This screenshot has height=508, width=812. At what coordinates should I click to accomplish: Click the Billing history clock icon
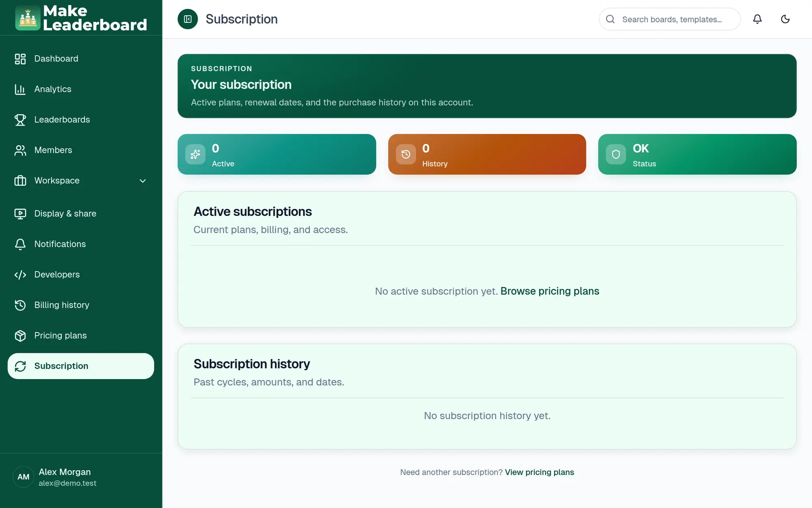tap(20, 305)
